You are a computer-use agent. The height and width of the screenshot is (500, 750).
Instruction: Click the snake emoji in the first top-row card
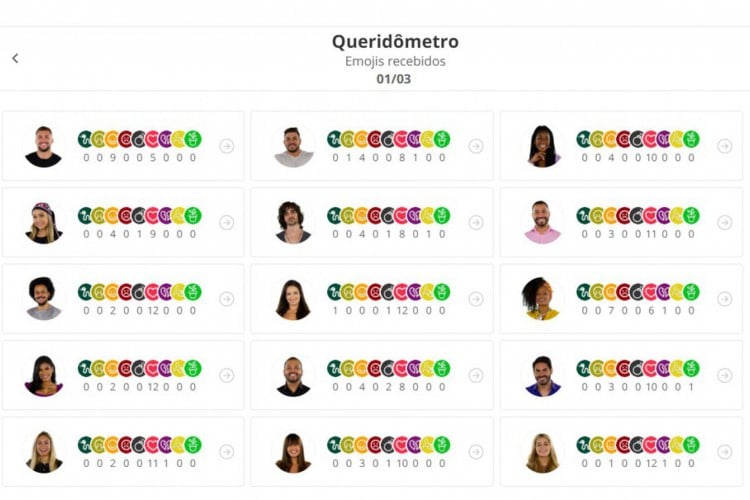85,139
